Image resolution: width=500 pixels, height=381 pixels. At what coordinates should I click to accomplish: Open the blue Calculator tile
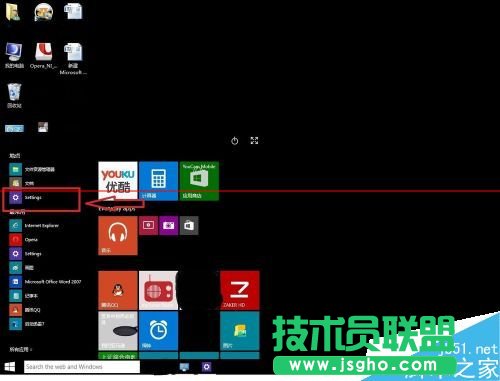point(158,181)
